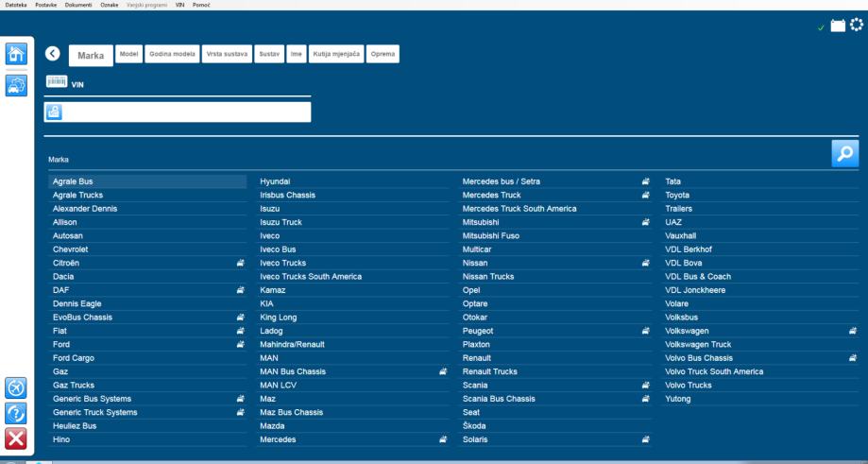Select Alexander Dennis brand
The height and width of the screenshot is (464, 868).
pos(147,209)
